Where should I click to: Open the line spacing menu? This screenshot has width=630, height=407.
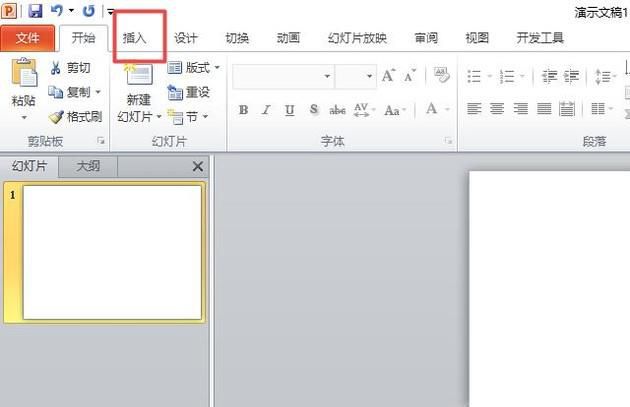click(605, 76)
